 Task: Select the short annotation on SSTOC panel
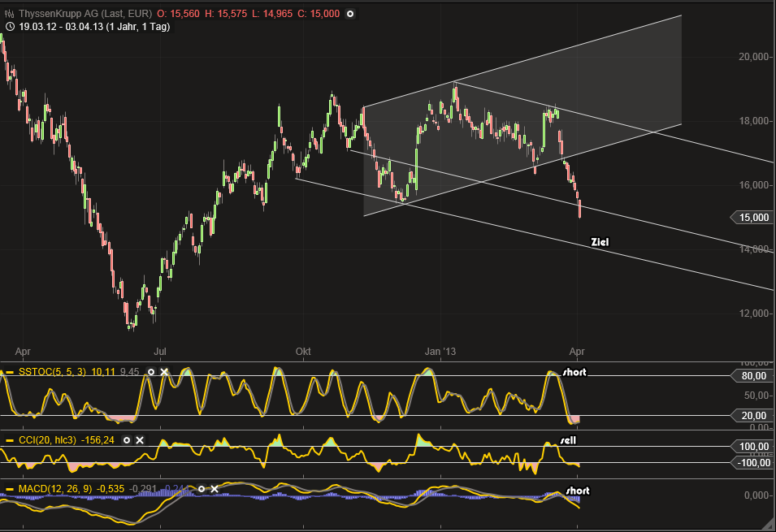click(x=574, y=372)
